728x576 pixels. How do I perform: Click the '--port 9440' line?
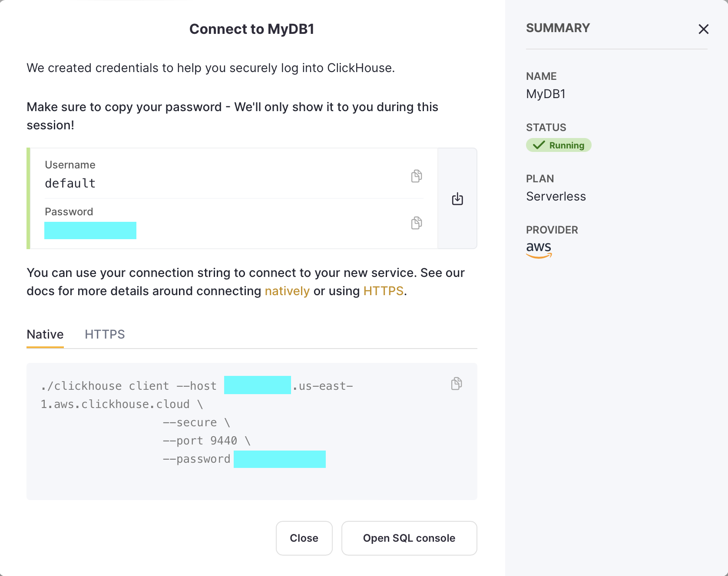(207, 441)
